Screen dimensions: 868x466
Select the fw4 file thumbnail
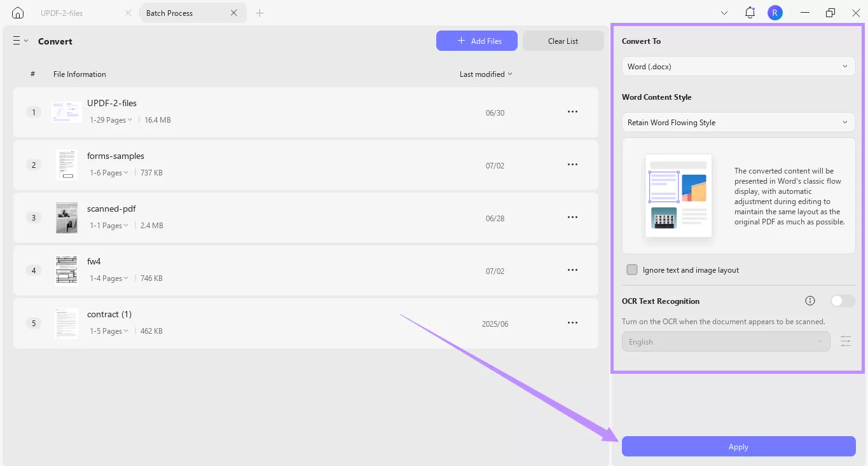[x=66, y=270]
